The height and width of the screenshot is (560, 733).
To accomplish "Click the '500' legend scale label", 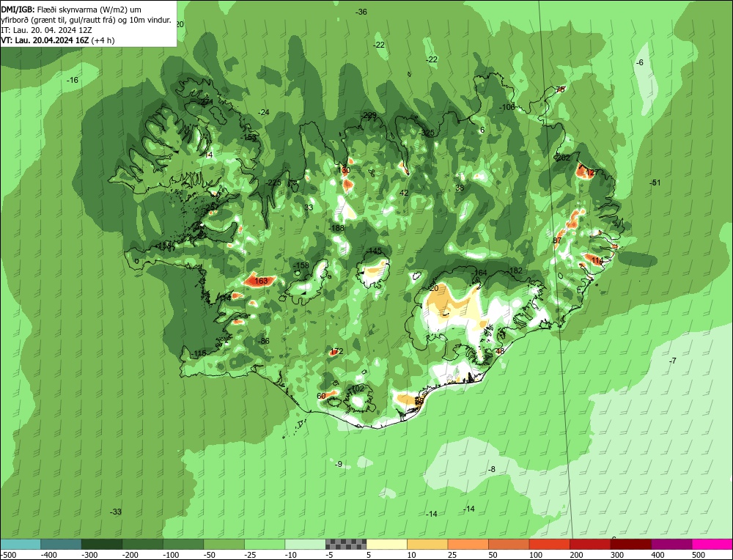I will (699, 555).
